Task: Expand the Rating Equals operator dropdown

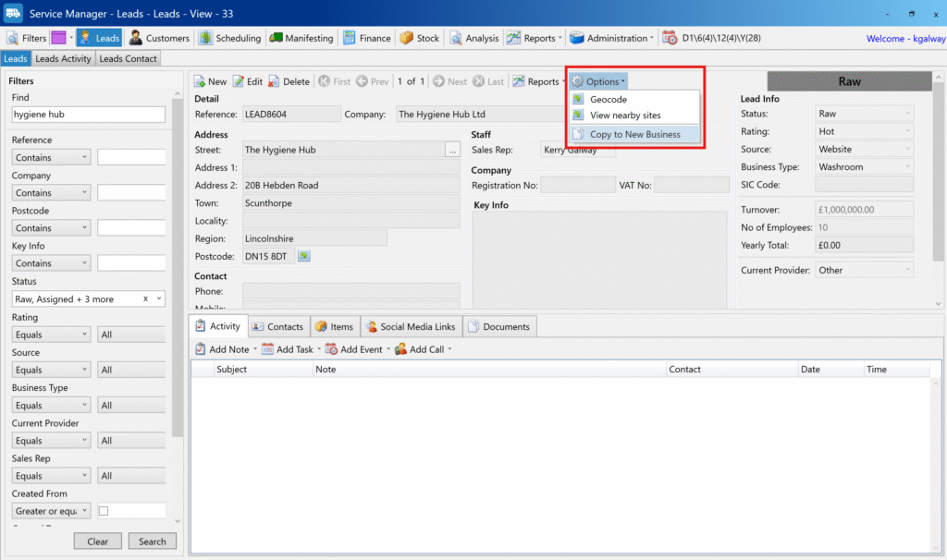Action: tap(84, 335)
